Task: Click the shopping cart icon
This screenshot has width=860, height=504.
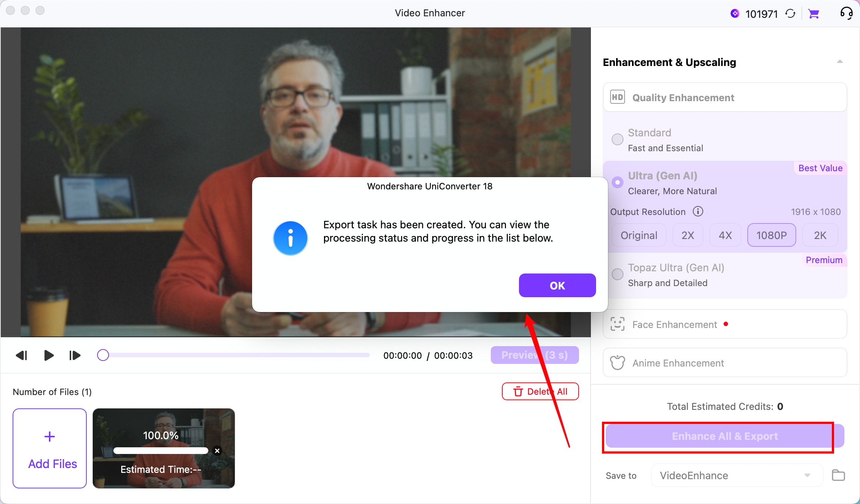Action: pos(814,14)
